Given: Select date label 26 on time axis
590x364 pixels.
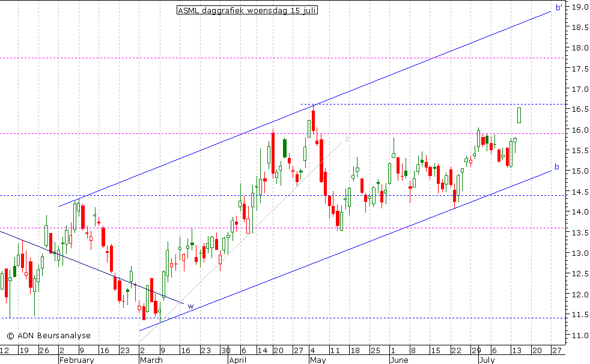Looking at the screenshot, I should (44, 350).
